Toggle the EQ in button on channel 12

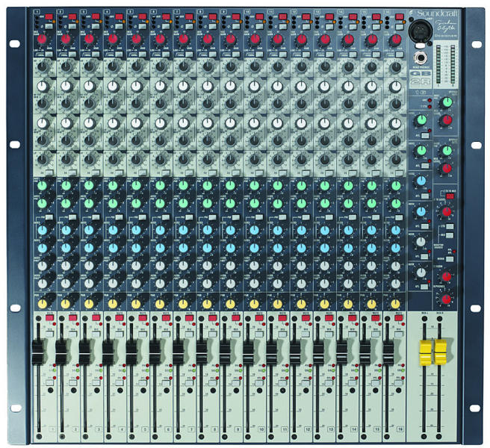click(x=308, y=172)
